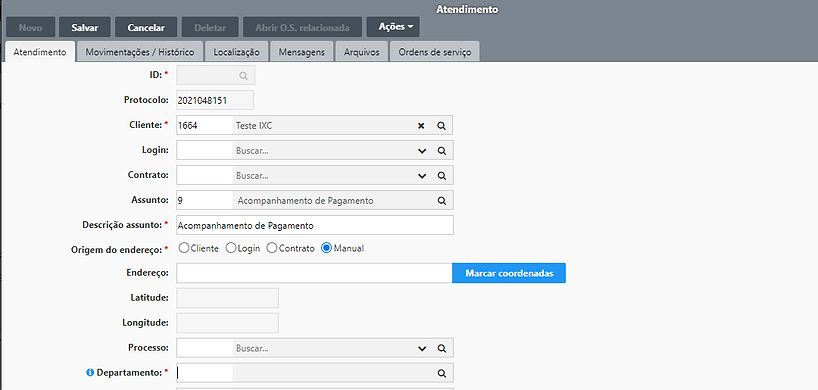Click the Contrato field magnifier icon
818x390 pixels.
pos(441,176)
